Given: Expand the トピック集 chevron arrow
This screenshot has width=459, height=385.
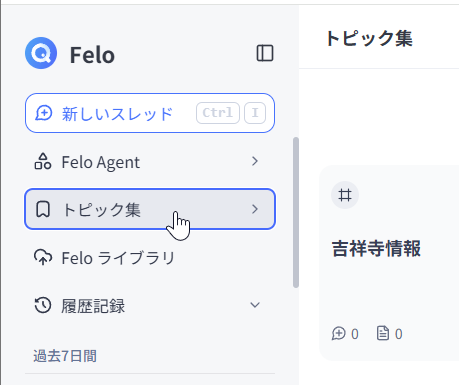Looking at the screenshot, I should pos(255,209).
